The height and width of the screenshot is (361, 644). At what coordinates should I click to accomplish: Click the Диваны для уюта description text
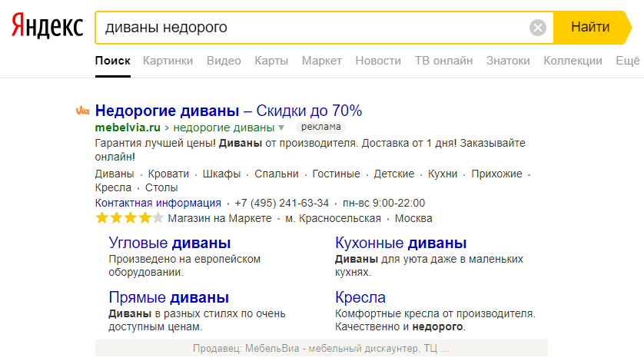(x=429, y=266)
